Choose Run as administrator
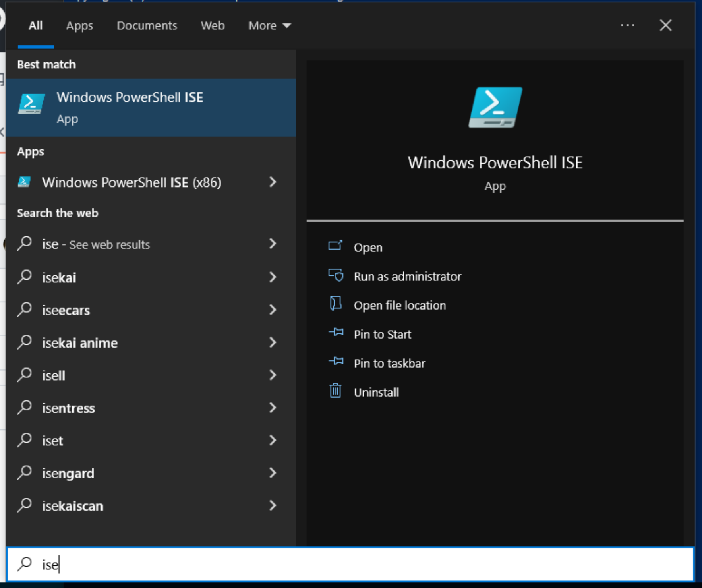This screenshot has height=588, width=702. pyautogui.click(x=407, y=276)
